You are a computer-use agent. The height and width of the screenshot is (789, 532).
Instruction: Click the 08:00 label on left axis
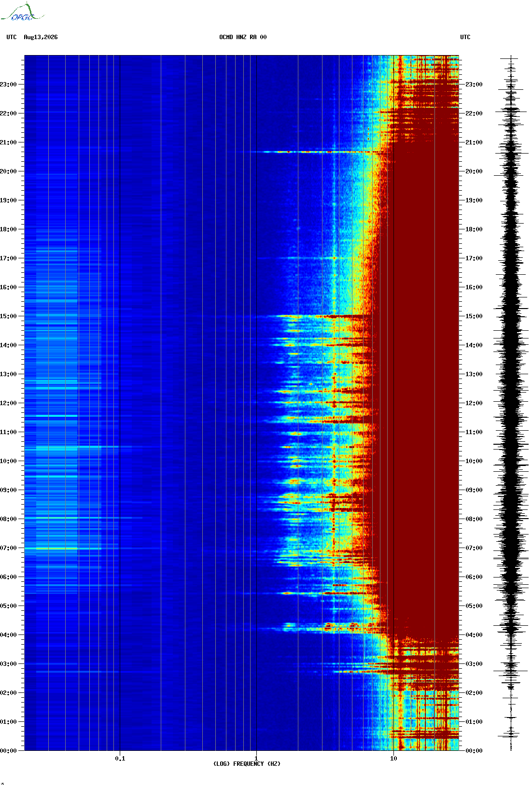pos(8,519)
